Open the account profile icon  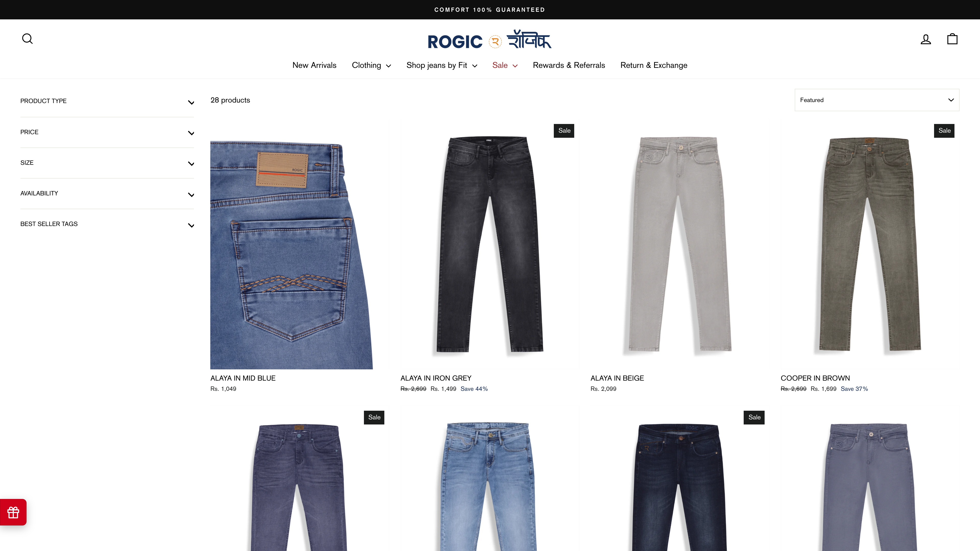926,39
